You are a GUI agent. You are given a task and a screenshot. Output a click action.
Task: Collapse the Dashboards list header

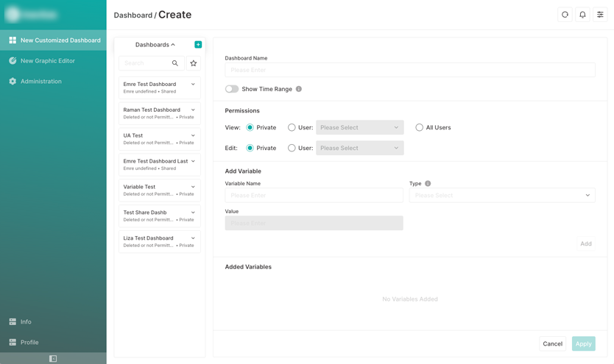155,45
